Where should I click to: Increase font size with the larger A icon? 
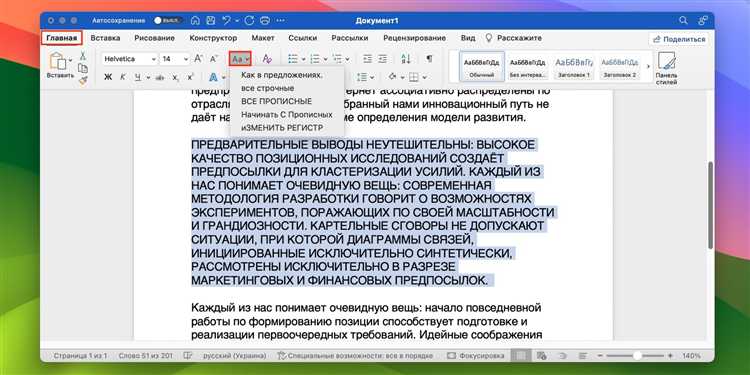(199, 59)
